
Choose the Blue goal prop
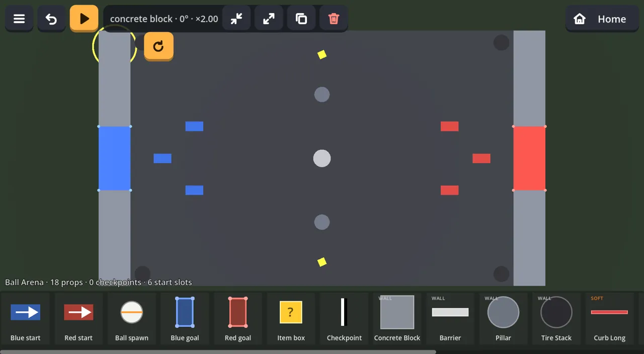[185, 318]
